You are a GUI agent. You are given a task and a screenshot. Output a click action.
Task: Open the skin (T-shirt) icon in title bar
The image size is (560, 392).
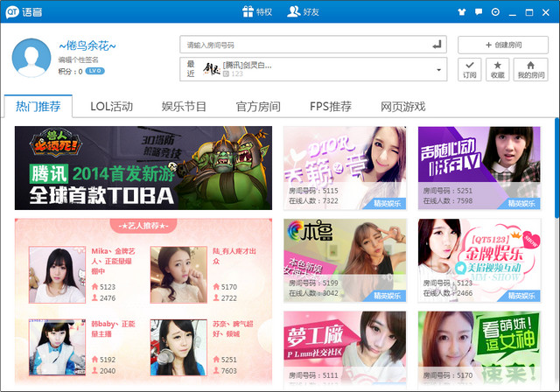(x=462, y=11)
